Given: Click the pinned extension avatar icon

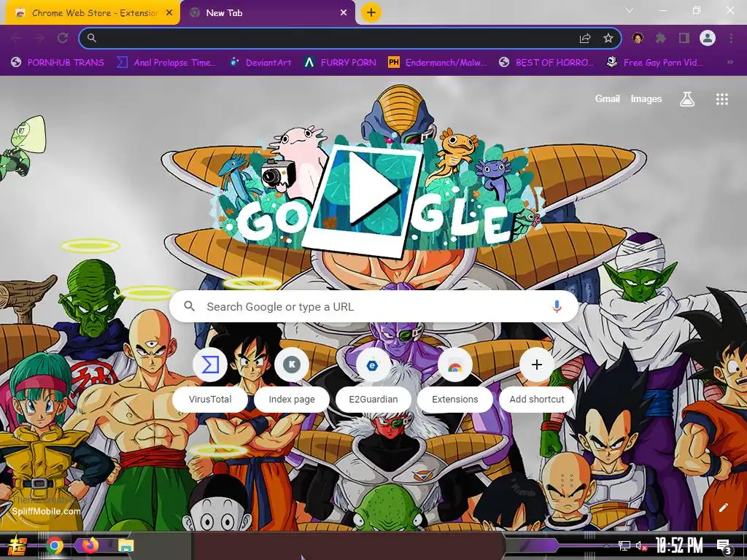Looking at the screenshot, I should pyautogui.click(x=638, y=38).
